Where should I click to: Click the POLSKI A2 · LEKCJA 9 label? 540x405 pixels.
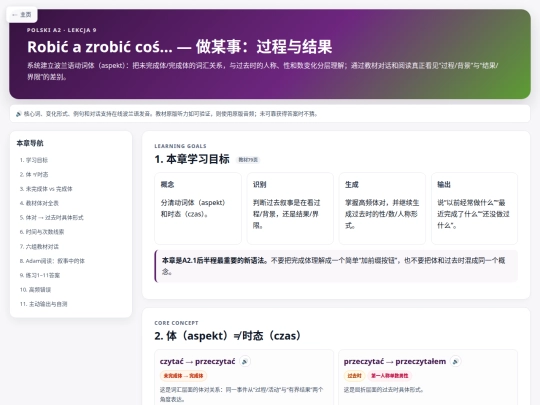click(x=62, y=30)
